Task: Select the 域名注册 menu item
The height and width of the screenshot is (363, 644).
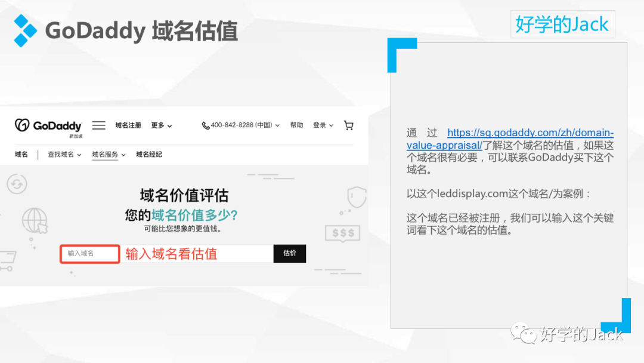Action: [129, 125]
